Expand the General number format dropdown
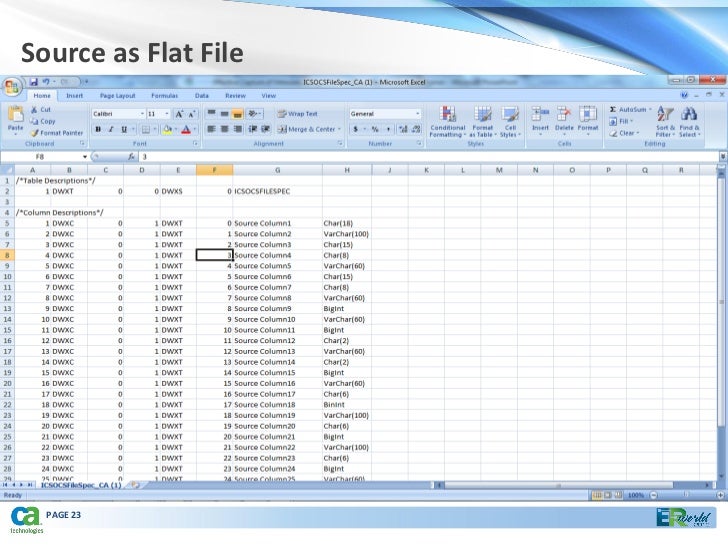 click(416, 114)
